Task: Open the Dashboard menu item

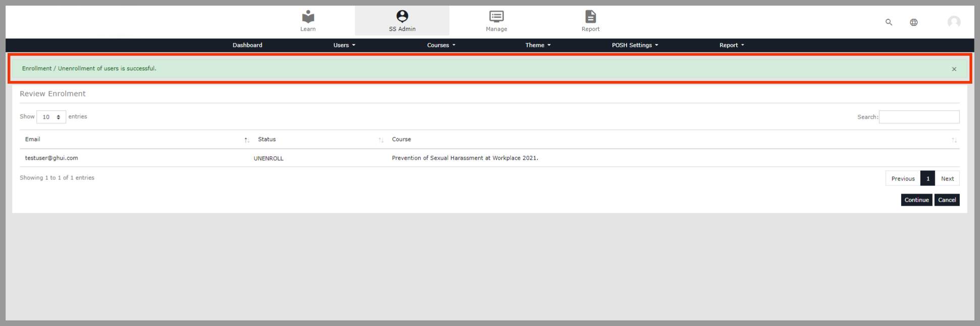Action: pos(247,45)
